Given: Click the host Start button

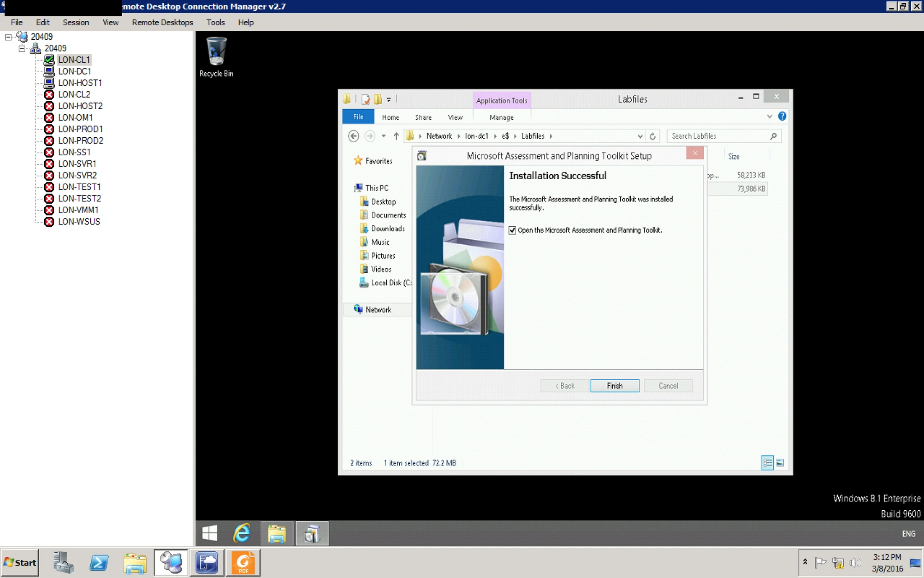Looking at the screenshot, I should (x=20, y=563).
